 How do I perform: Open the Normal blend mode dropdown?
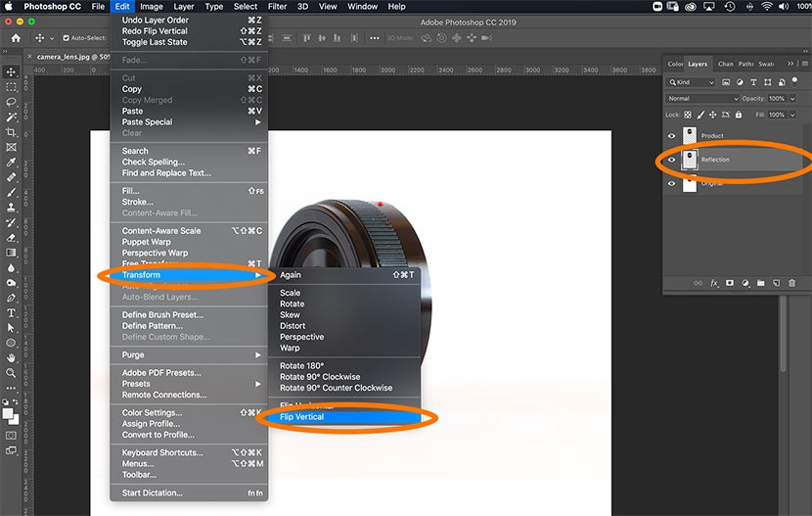point(702,99)
